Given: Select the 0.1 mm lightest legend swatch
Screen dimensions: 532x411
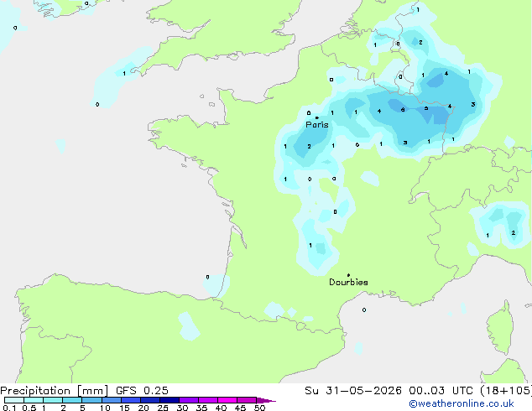Looking at the screenshot, I should (x=14, y=400).
